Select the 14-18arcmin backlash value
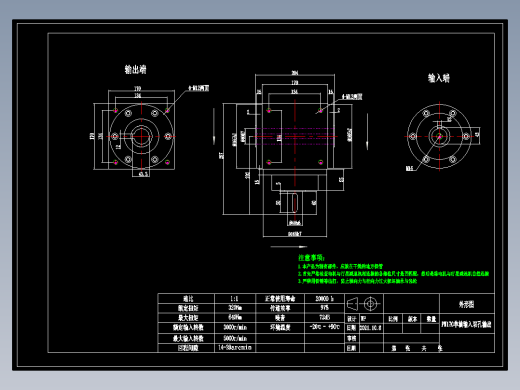Screen dimensions: 520x390 pos(235,348)
